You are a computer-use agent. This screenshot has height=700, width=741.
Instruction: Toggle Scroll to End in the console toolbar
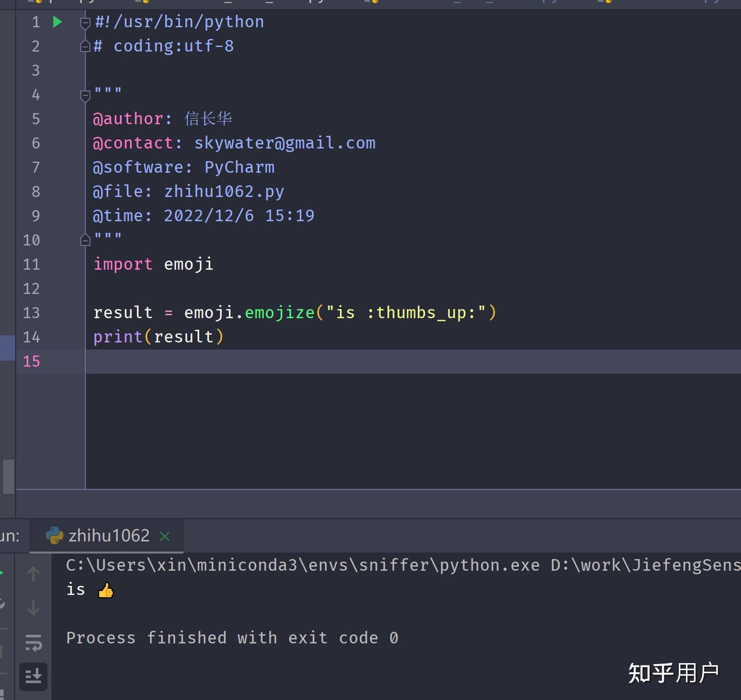33,676
